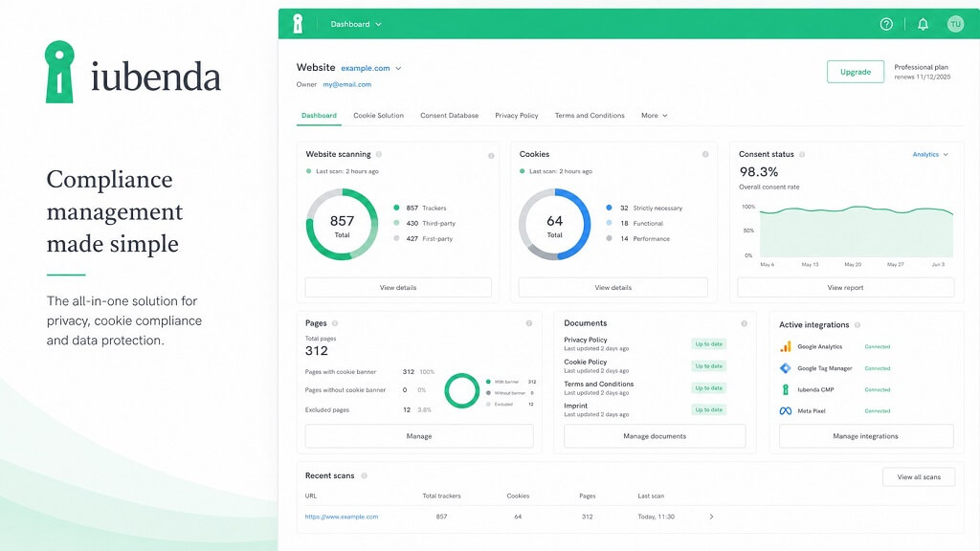The width and height of the screenshot is (980, 551).
Task: Click the Privacy Policy document entry
Action: 596,343
